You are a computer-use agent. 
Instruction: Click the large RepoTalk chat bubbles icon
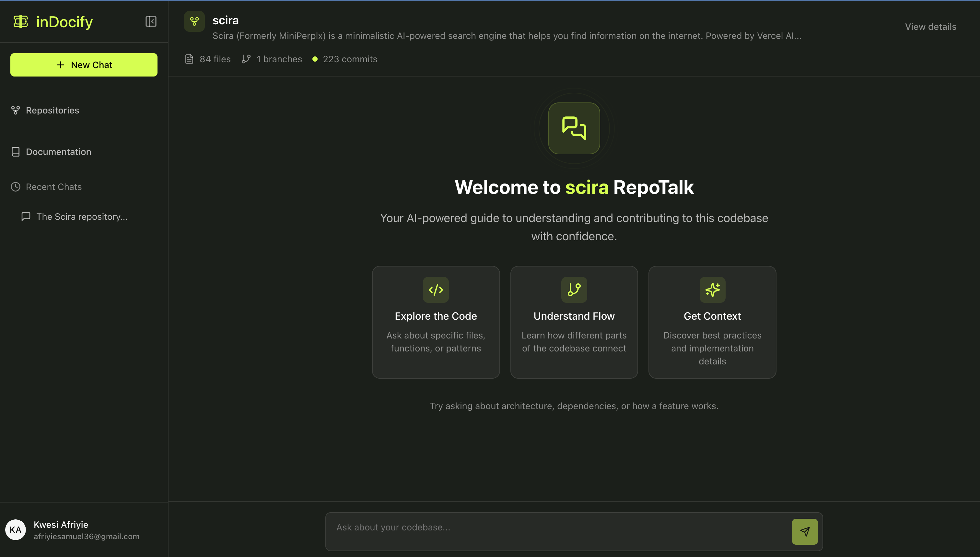[x=574, y=128]
